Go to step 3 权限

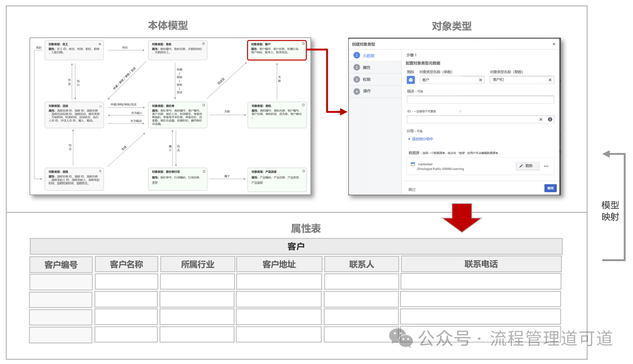[x=366, y=80]
